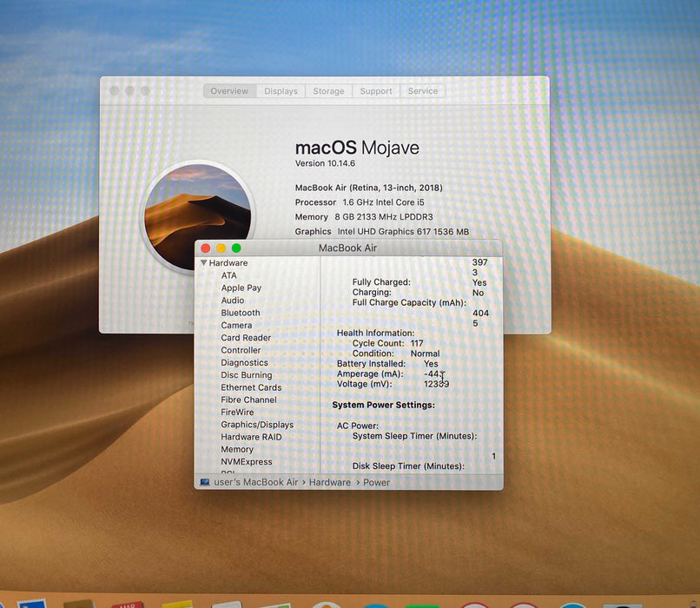The image size is (700, 608).
Task: Select Apple Pay in the sidebar
Action: click(241, 287)
